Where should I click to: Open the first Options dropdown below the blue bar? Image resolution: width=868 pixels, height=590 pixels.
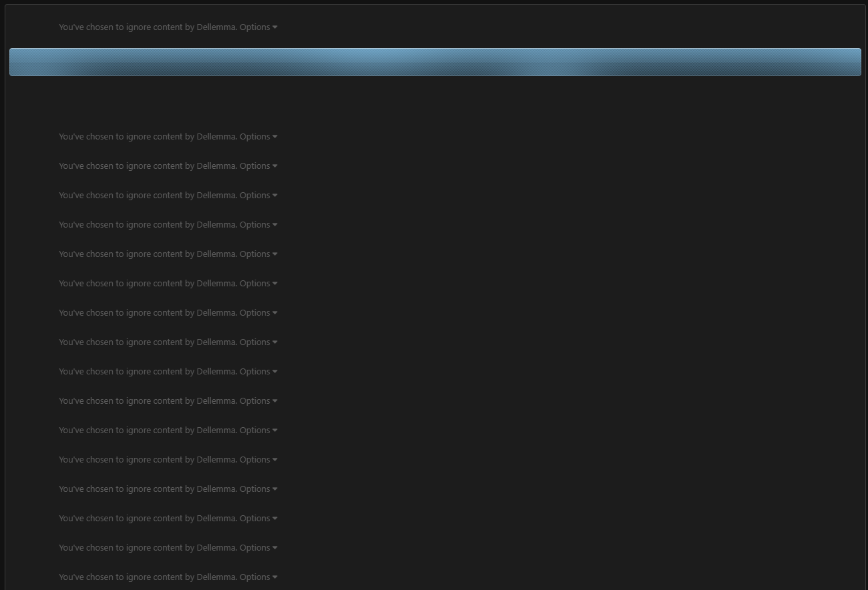click(258, 137)
